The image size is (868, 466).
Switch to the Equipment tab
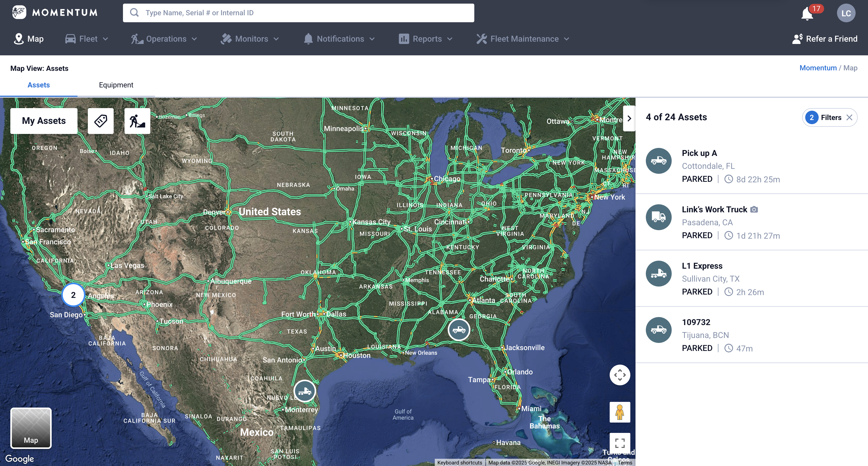tap(116, 85)
